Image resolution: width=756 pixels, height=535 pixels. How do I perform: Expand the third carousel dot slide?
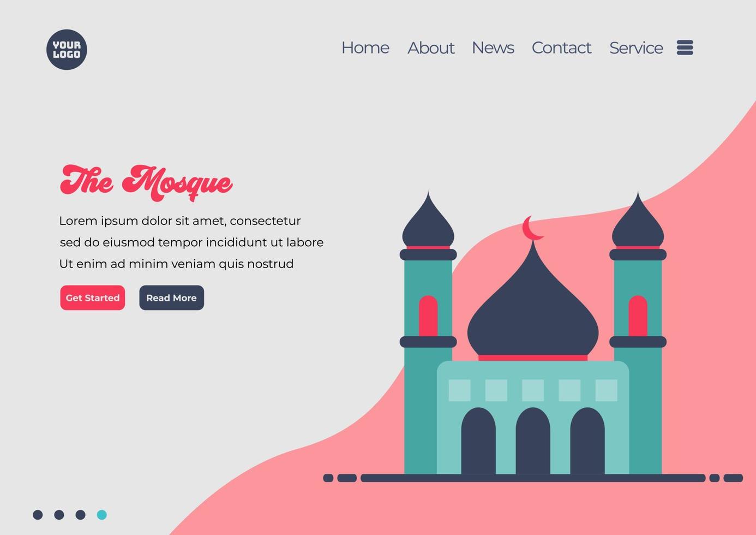80,514
